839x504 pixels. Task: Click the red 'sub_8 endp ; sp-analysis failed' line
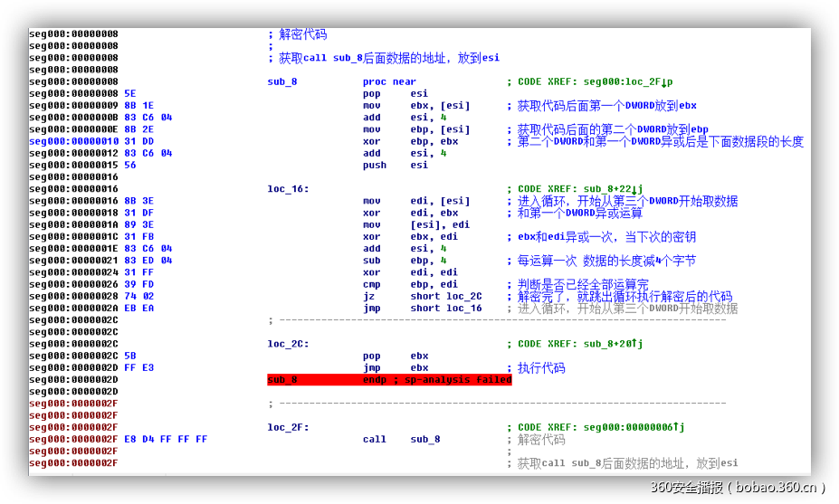tap(389, 380)
